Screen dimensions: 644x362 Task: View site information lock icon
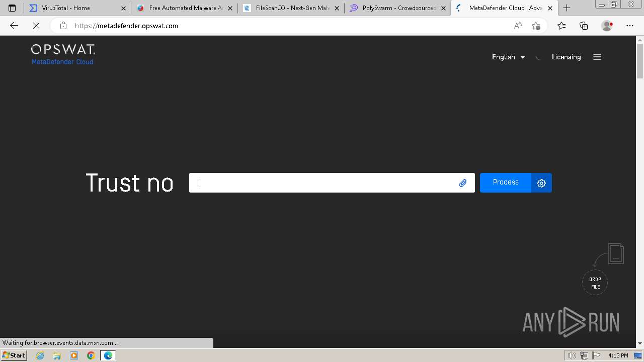tap(63, 26)
